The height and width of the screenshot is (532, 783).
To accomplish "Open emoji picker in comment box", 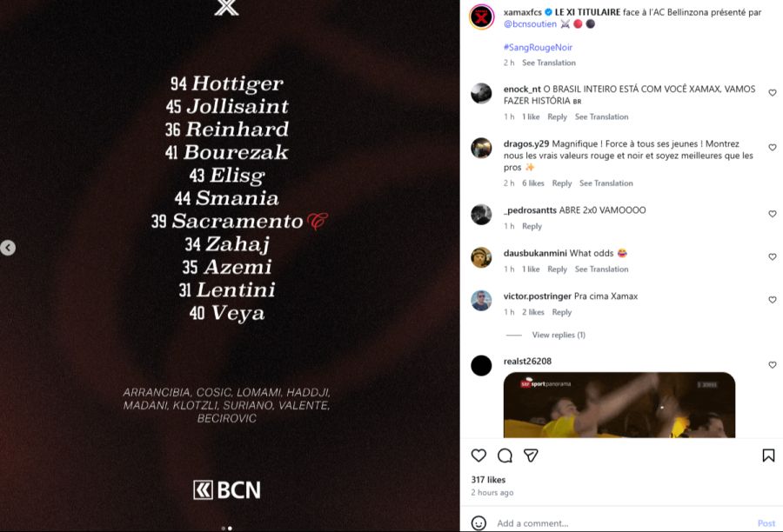I will pyautogui.click(x=478, y=523).
